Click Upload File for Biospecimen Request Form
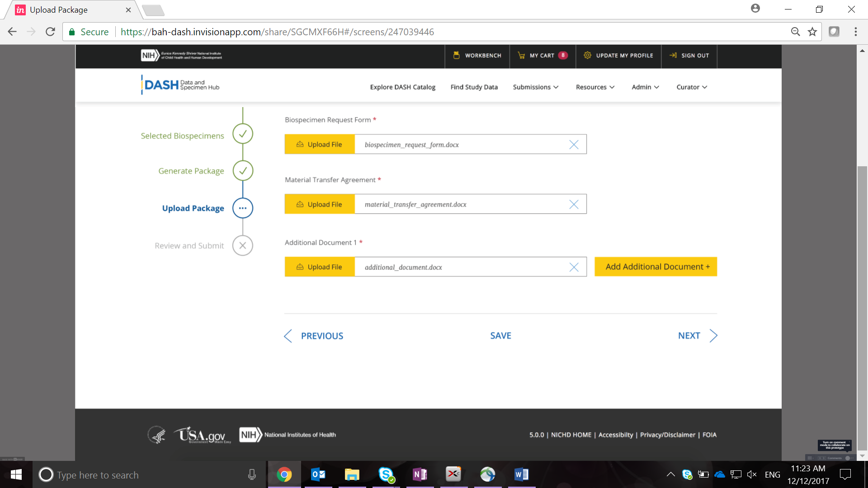The height and width of the screenshot is (488, 868). pos(320,145)
